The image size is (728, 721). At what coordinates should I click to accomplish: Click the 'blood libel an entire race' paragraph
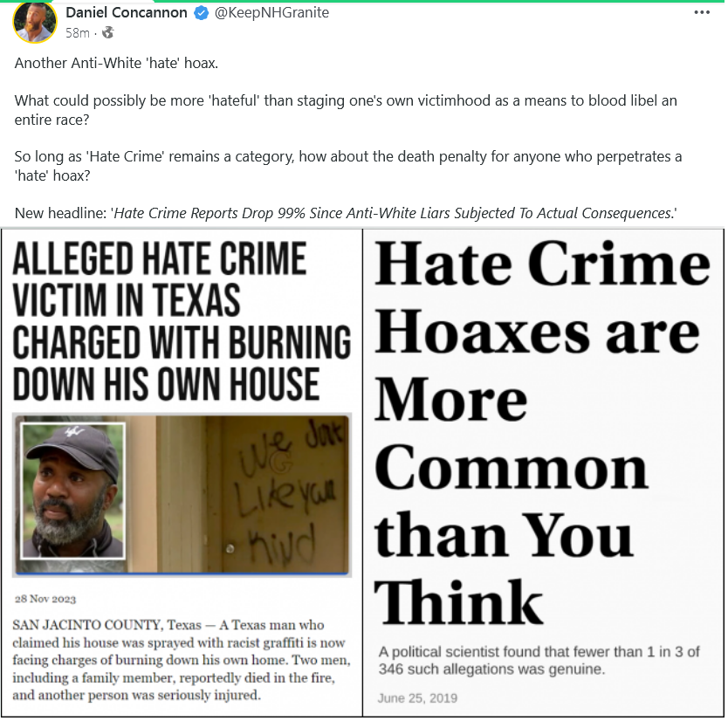[x=346, y=110]
